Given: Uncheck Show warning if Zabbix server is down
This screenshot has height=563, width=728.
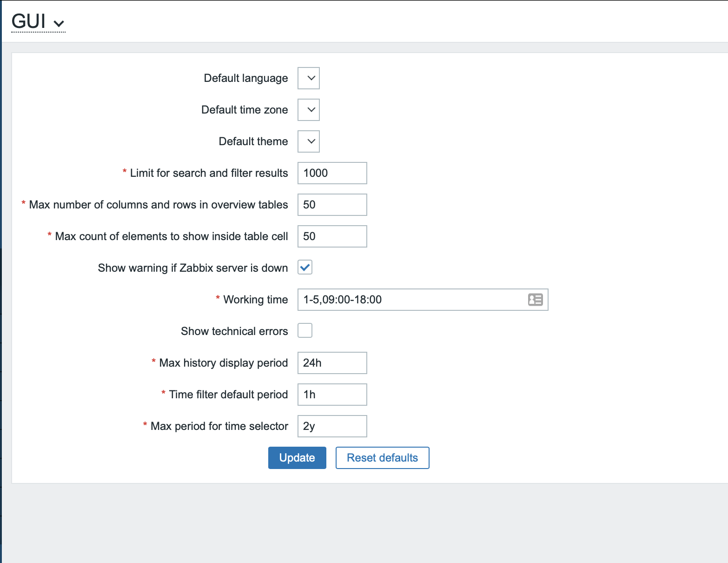Looking at the screenshot, I should 305,268.
